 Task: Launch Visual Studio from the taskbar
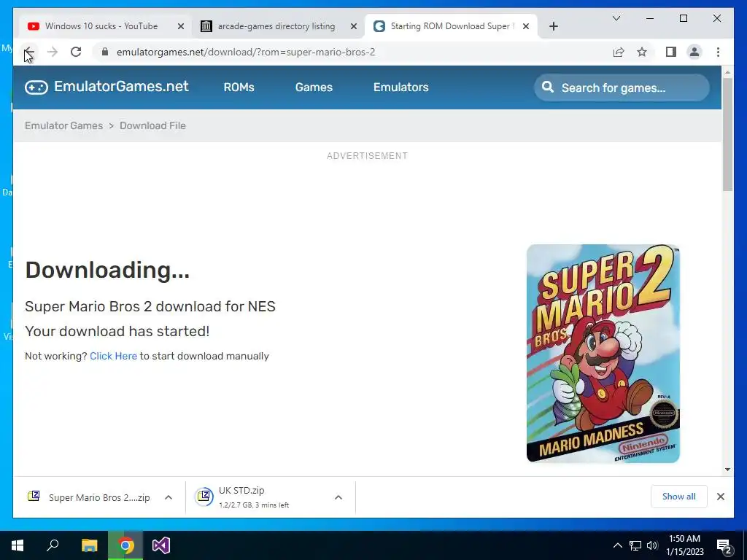tap(161, 545)
